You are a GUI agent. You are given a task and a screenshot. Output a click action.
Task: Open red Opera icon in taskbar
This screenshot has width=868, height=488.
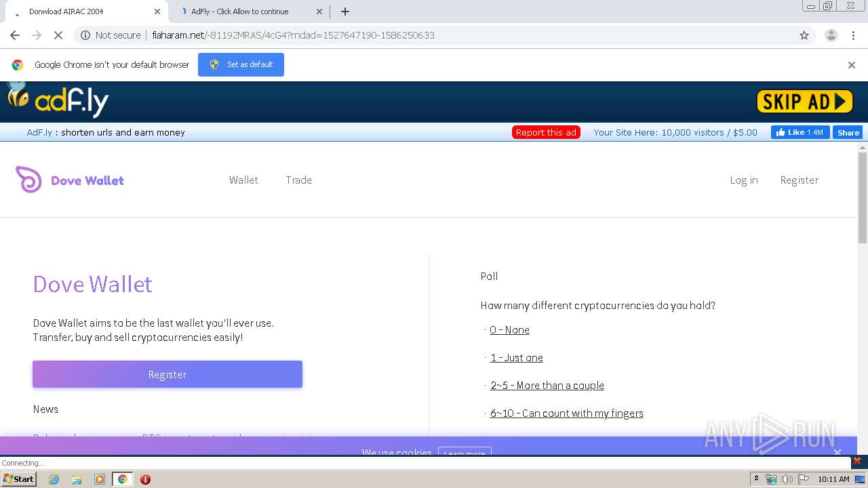click(x=145, y=479)
